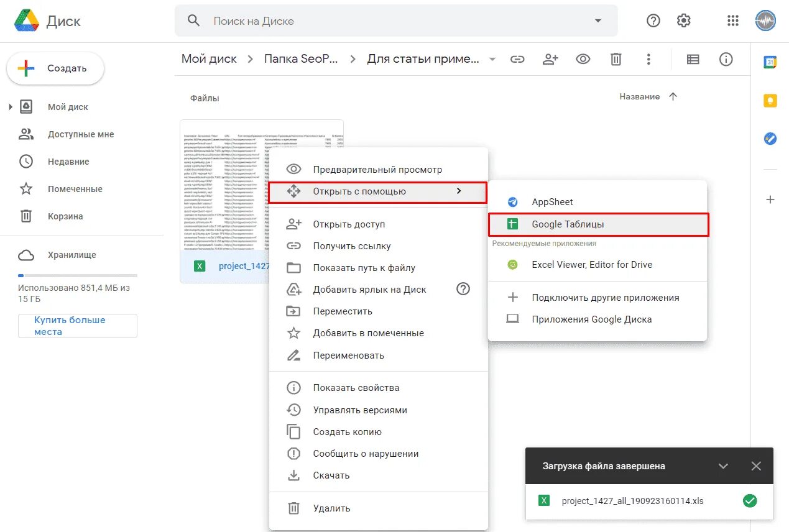Open Google Calendar side panel icon

click(x=770, y=62)
